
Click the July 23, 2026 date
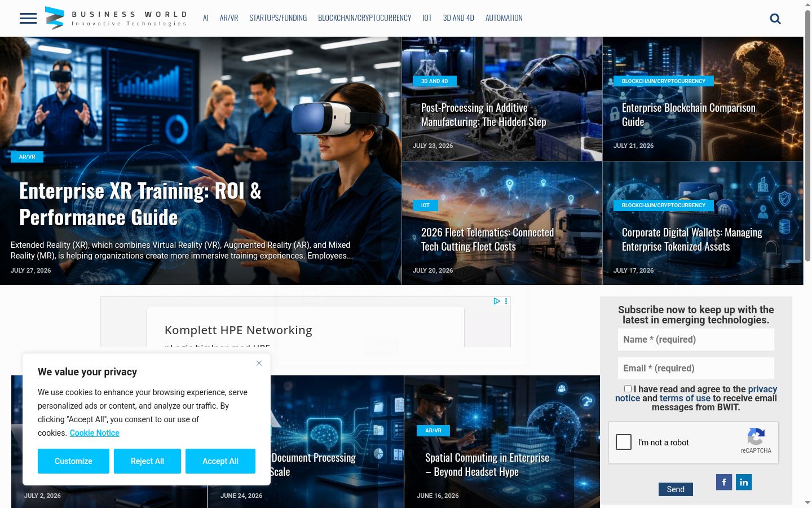[x=433, y=146]
